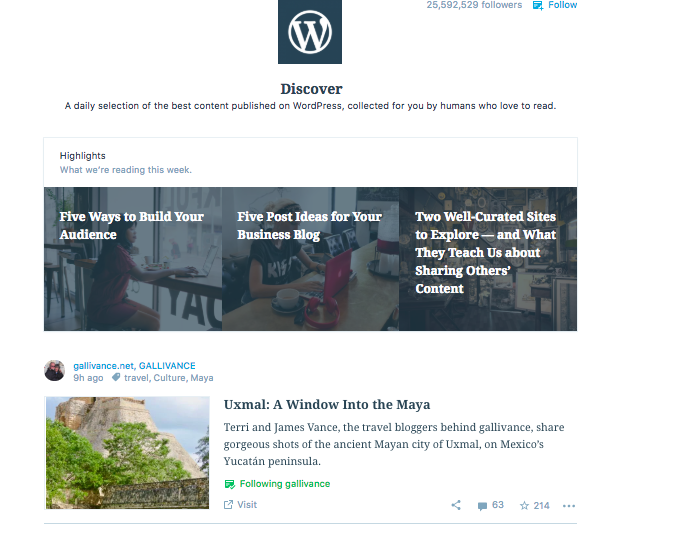
Task: Select the Culture tag
Action: pyautogui.click(x=169, y=379)
